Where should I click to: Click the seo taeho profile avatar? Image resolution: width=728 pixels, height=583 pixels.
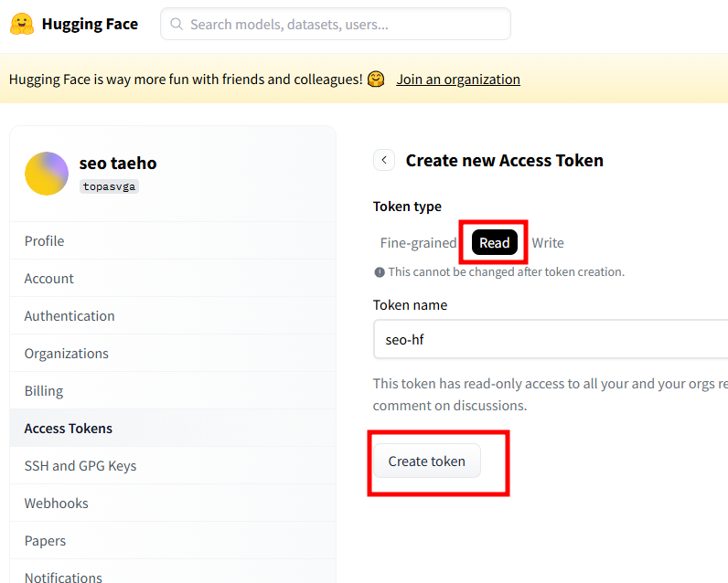47,174
